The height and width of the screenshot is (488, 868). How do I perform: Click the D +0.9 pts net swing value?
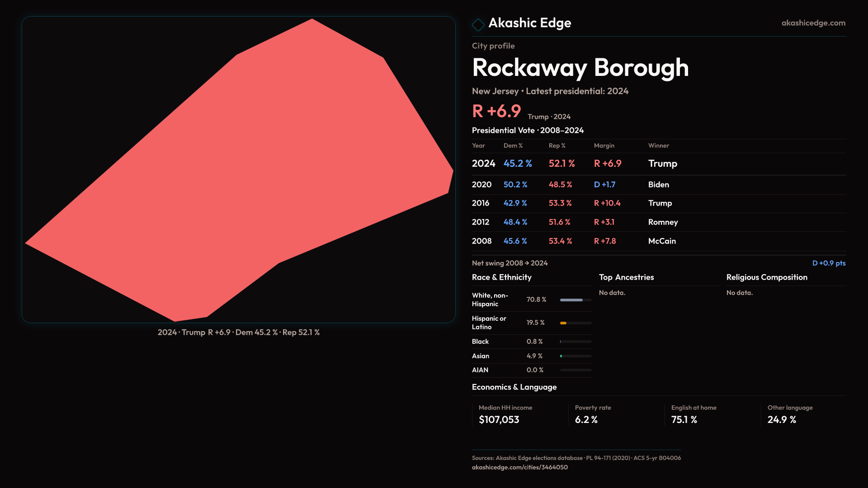pyautogui.click(x=828, y=263)
